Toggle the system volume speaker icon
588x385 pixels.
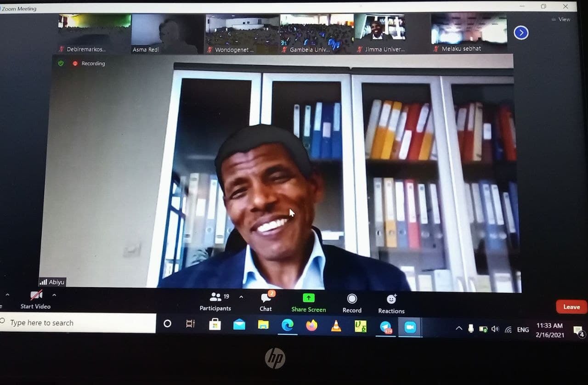click(x=495, y=329)
